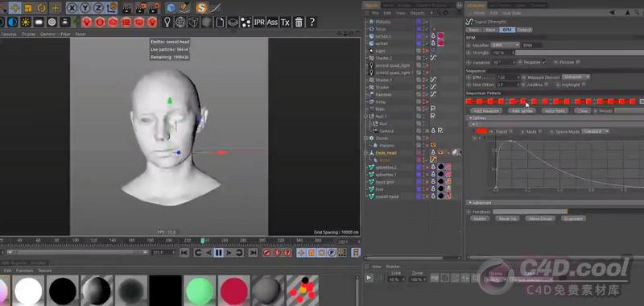Image resolution: width=644 pixels, height=306 pixels.
Task: Toggle the Y axis lock
Action: click(85, 7)
